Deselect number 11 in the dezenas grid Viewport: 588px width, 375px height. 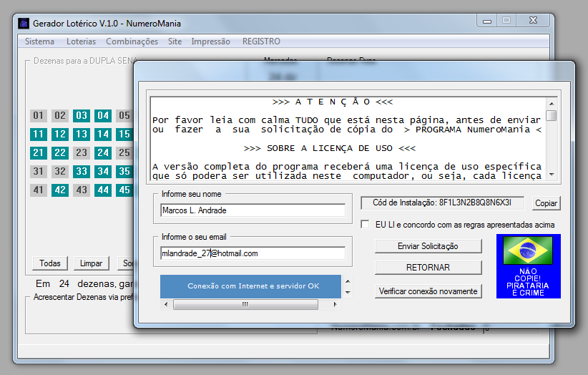[39, 135]
